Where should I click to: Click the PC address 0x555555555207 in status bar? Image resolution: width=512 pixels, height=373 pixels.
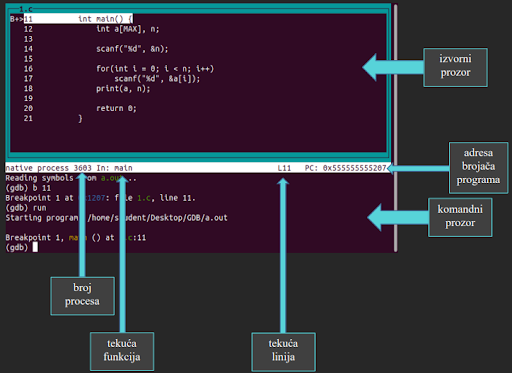tap(354, 168)
